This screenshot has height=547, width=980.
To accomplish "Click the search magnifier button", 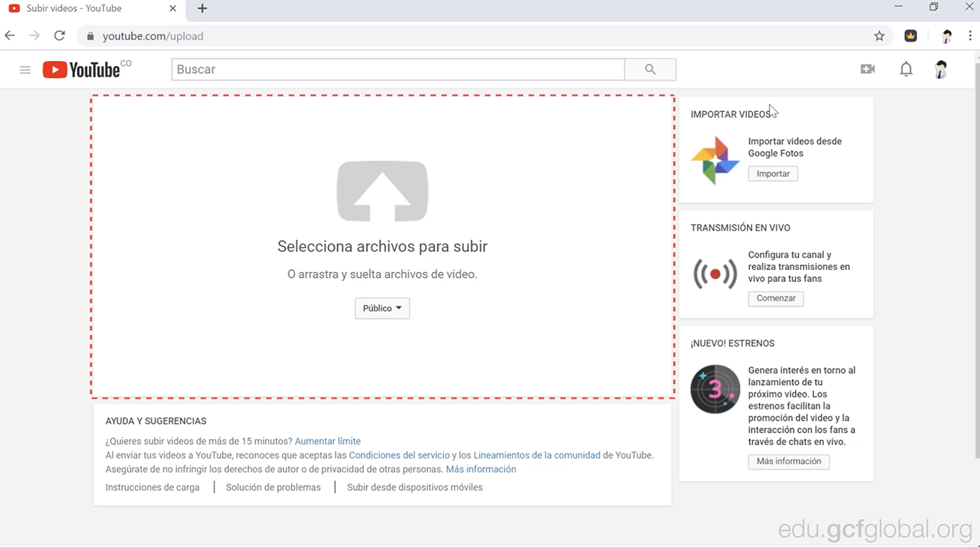I will click(650, 69).
